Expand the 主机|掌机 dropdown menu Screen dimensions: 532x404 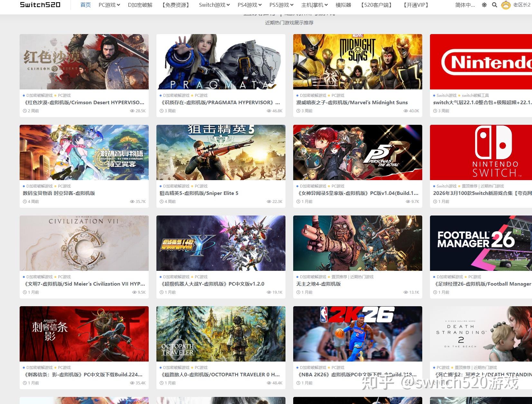click(x=314, y=5)
